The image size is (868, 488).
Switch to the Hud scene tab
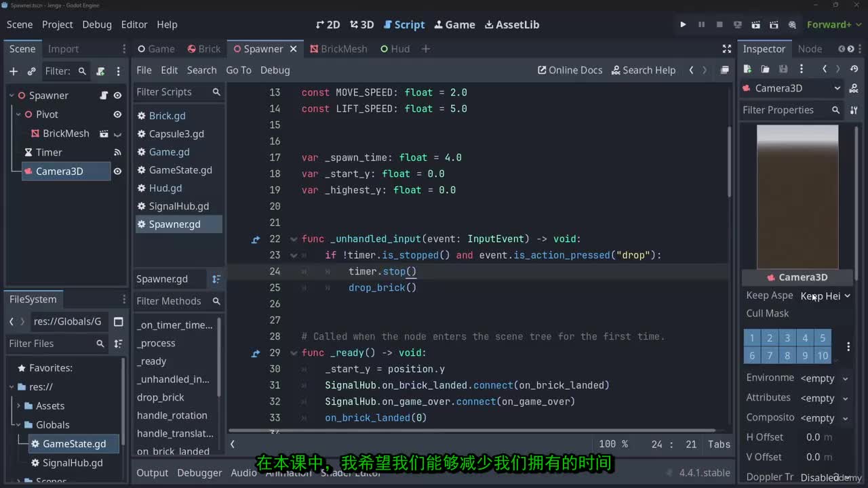[395, 49]
